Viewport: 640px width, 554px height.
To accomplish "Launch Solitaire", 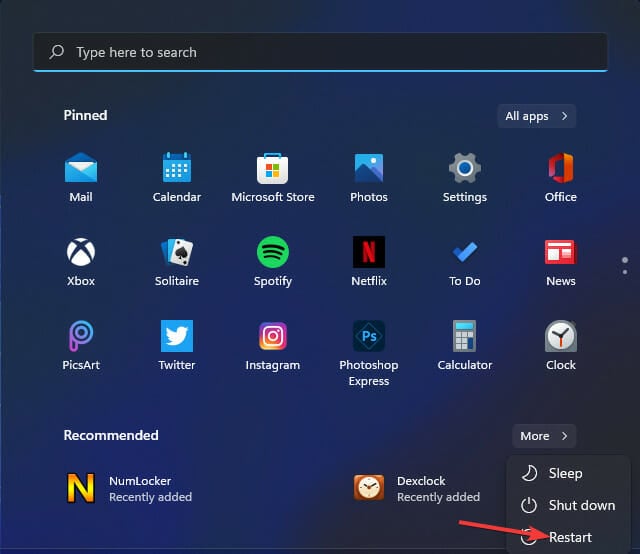I will 177,262.
